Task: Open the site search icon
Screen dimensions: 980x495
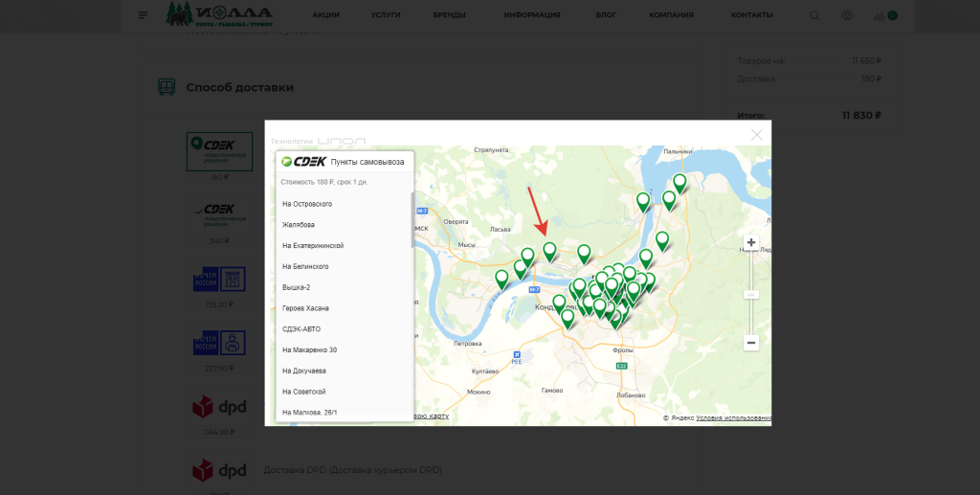Action: (814, 15)
